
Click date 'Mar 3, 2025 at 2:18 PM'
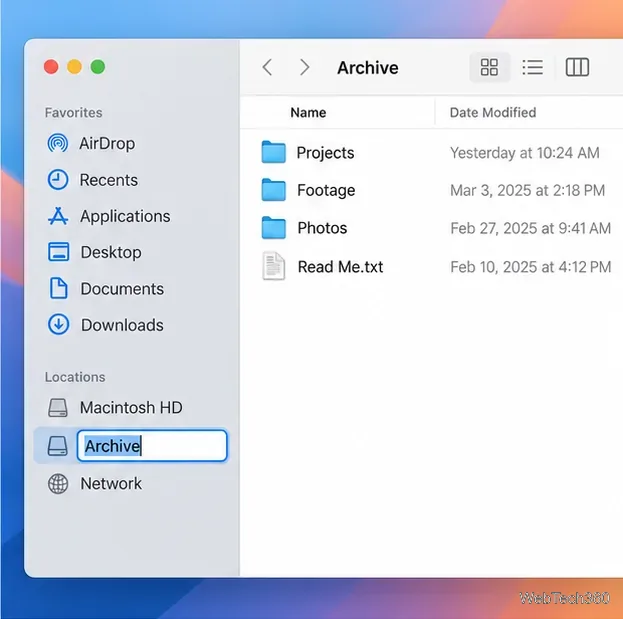click(x=527, y=190)
